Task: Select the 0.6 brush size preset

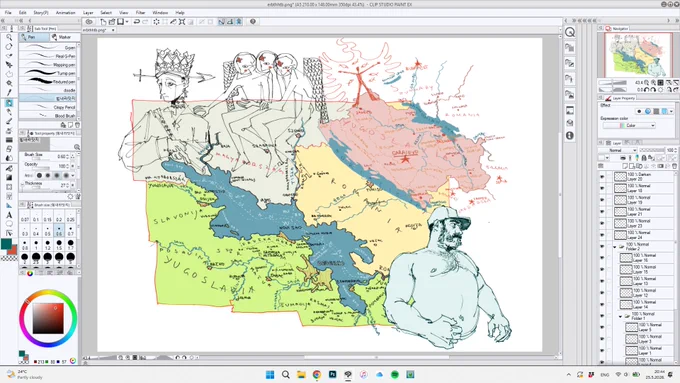Action: tap(59, 231)
